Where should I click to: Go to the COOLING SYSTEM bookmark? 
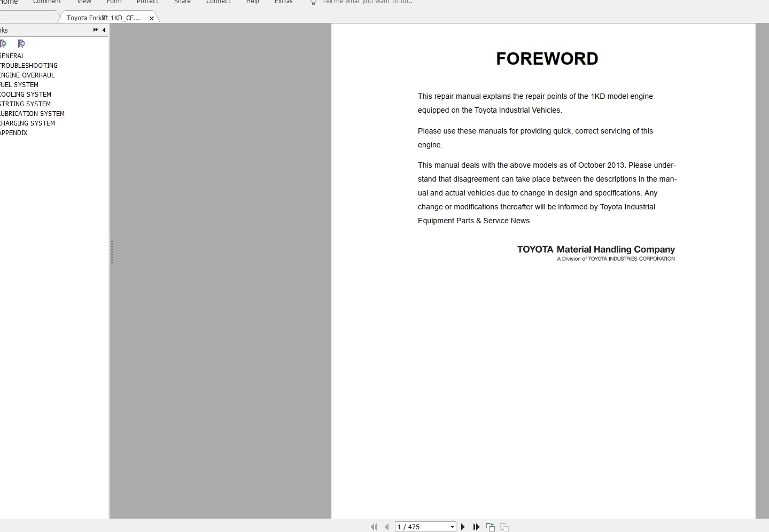point(26,95)
